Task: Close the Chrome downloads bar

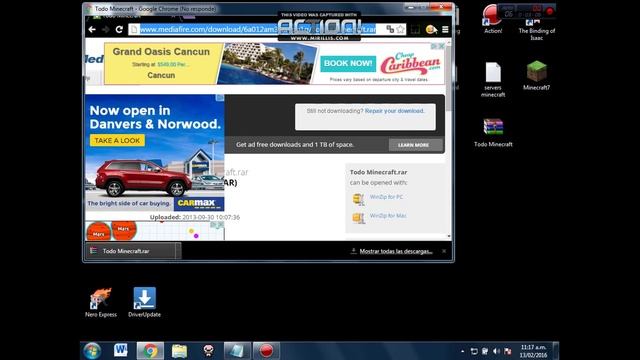Action: pos(444,251)
